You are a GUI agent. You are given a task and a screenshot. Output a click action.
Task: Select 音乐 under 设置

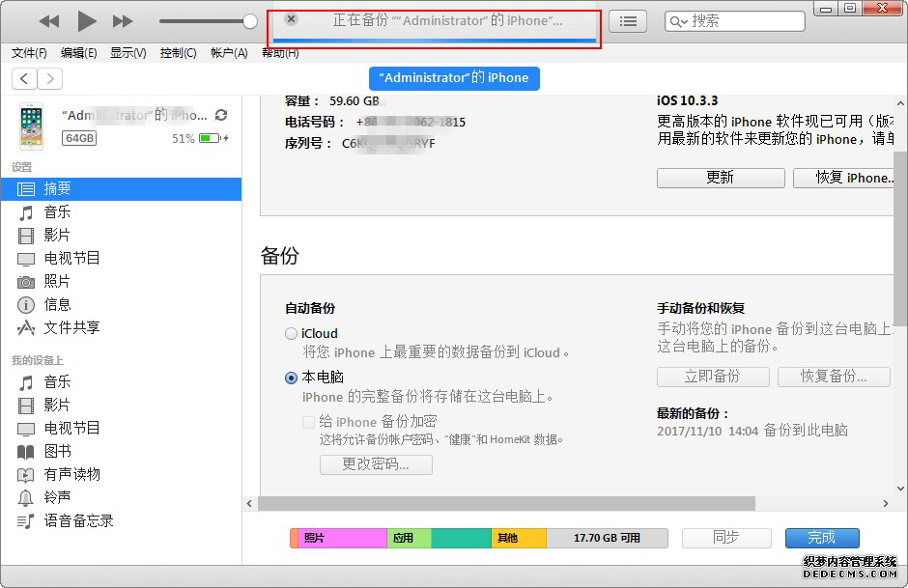121,212
